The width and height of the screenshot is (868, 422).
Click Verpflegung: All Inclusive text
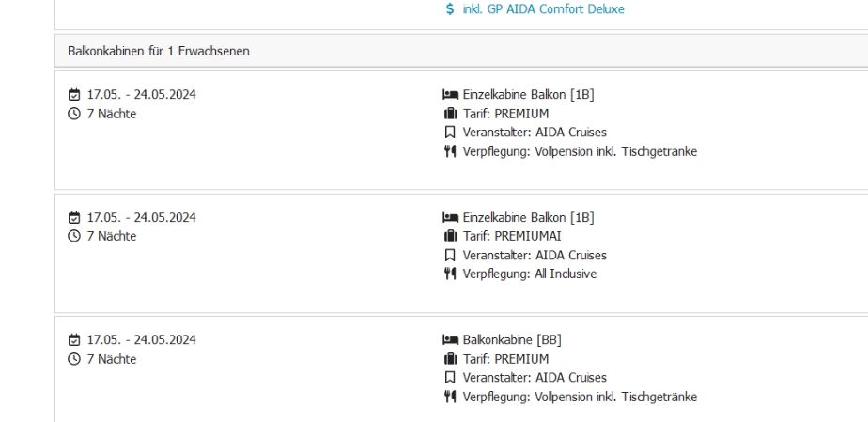pos(530,274)
